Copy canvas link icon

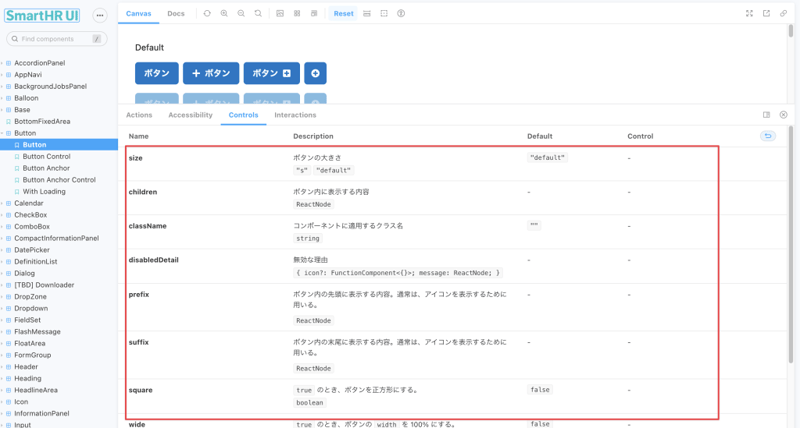[x=783, y=14]
